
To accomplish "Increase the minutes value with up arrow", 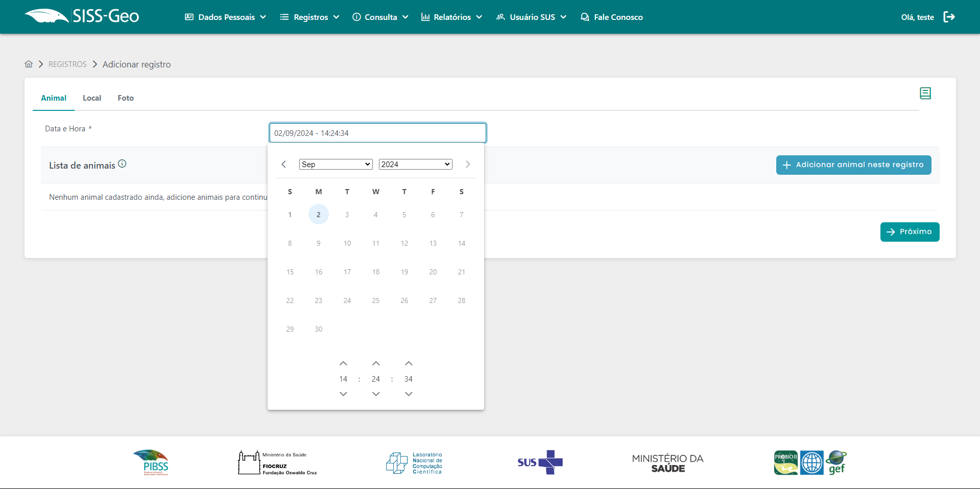I will tap(376, 363).
